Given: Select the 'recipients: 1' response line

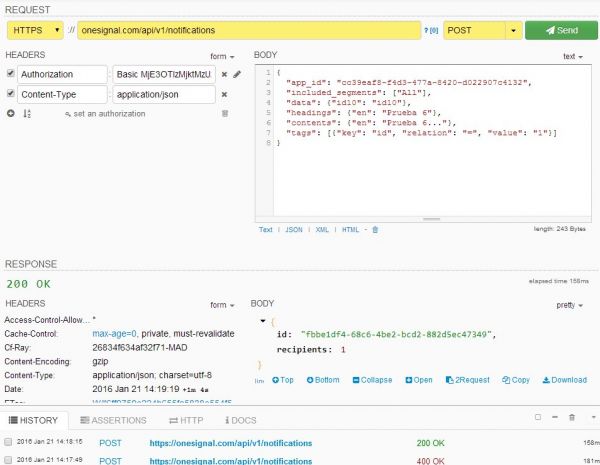Looking at the screenshot, I should (x=311, y=350).
